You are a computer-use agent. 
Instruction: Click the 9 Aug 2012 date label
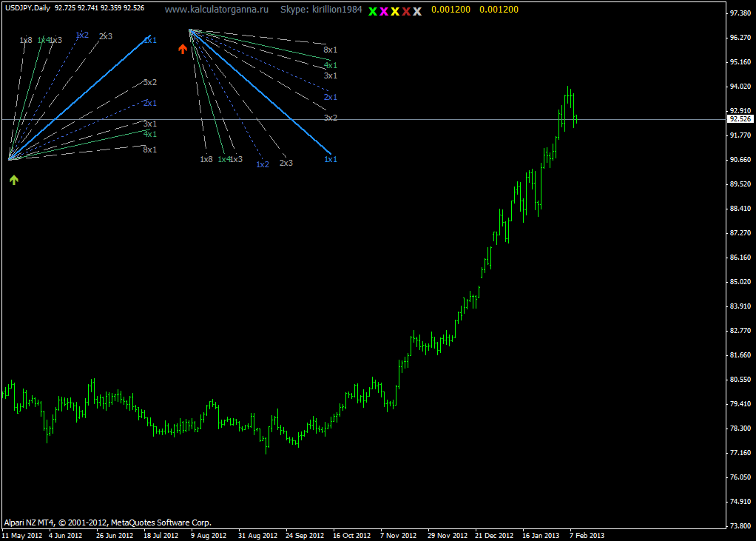208,535
